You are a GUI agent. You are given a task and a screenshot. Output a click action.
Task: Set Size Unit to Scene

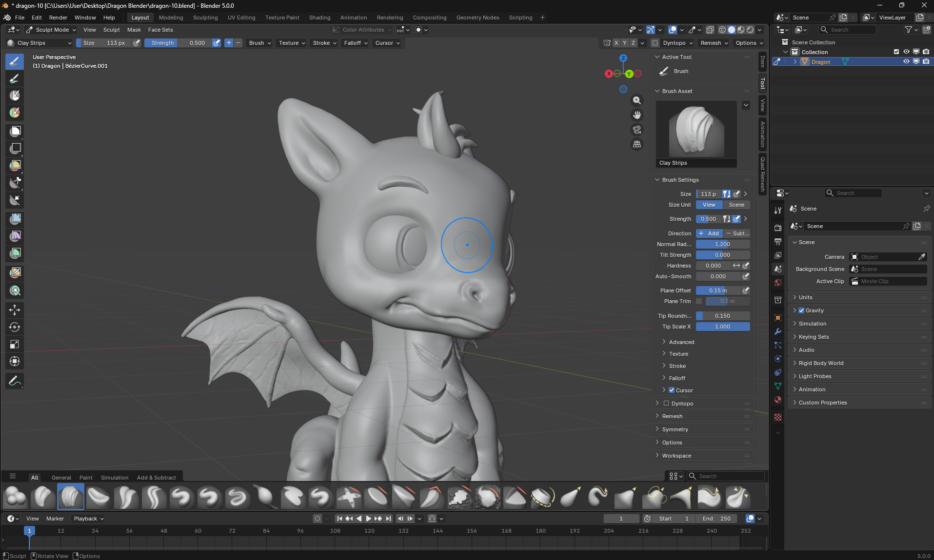point(736,205)
